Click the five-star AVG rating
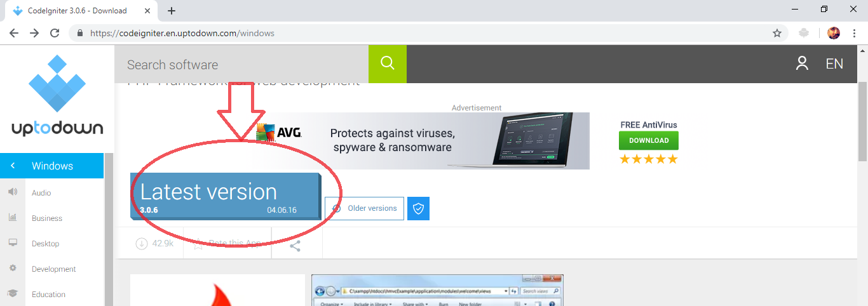 [649, 159]
